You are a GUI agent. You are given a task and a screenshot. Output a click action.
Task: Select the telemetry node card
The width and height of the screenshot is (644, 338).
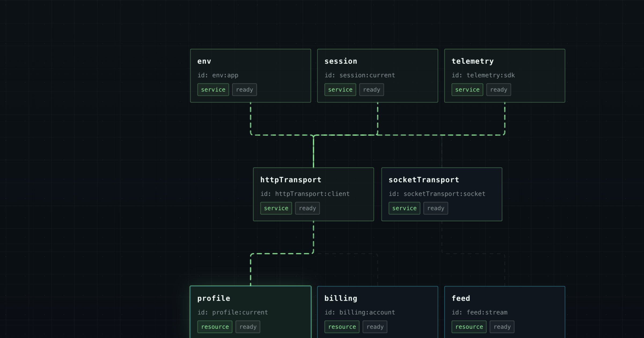(x=505, y=76)
